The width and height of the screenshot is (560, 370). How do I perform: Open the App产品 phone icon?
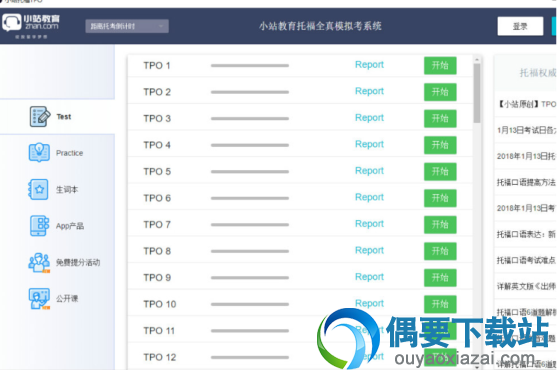click(x=39, y=226)
